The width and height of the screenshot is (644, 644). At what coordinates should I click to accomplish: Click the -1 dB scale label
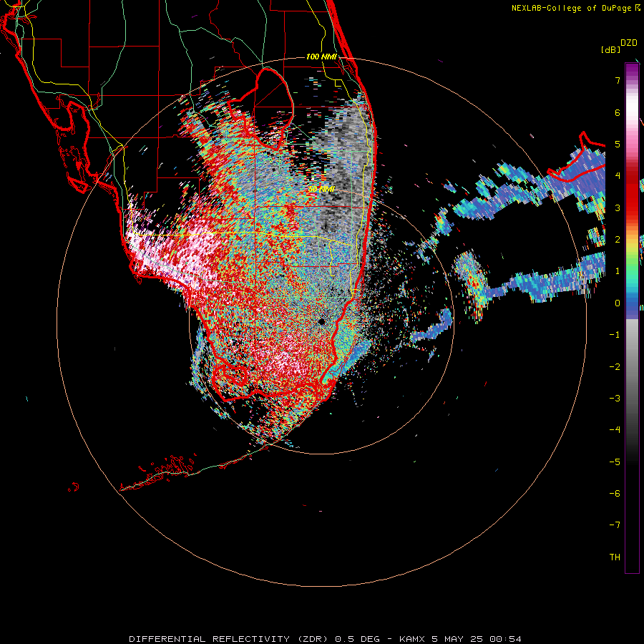[x=615, y=335]
